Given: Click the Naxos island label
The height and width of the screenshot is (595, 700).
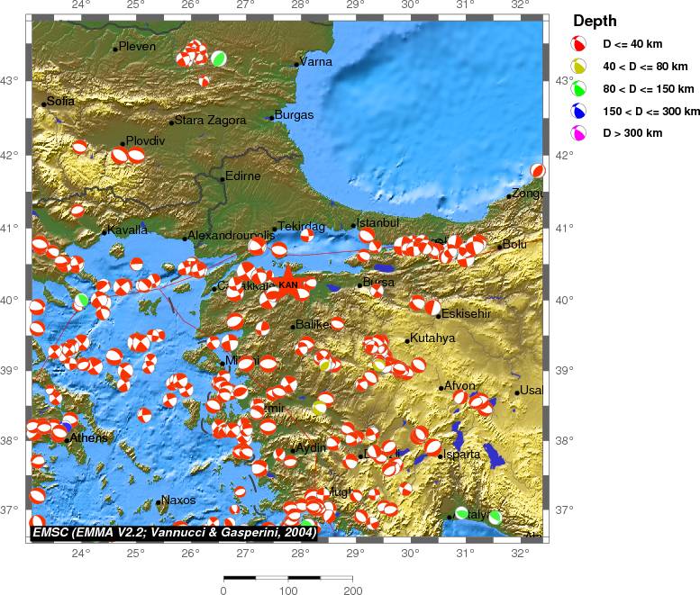Looking at the screenshot, I should tap(178, 500).
